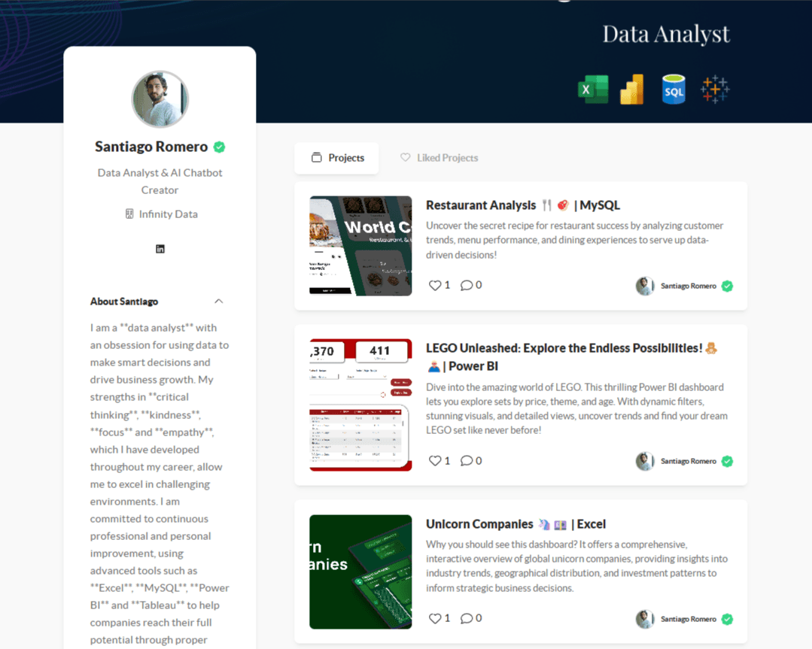The image size is (812, 649).
Task: Open comments on Restaurant Analysis project
Action: (x=466, y=285)
